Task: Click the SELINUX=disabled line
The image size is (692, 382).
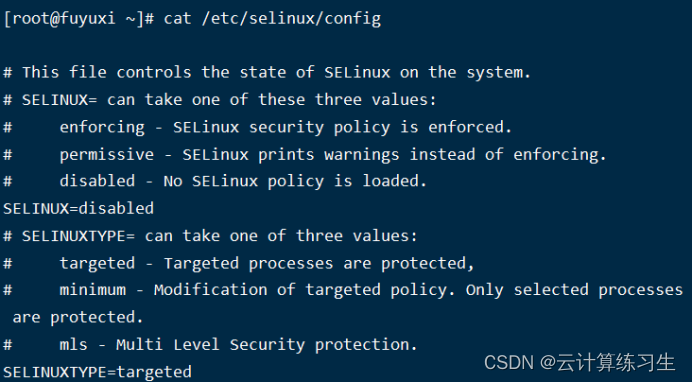Action: click(x=79, y=208)
